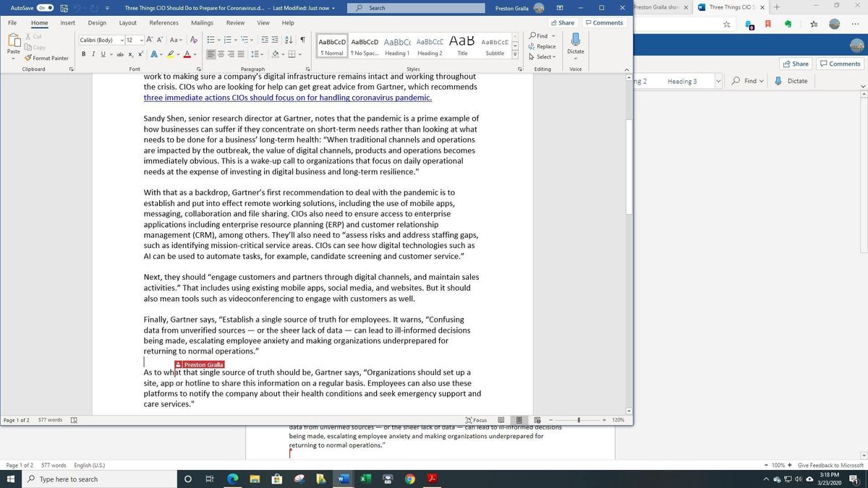Open the Insert ribbon tab

pos(67,22)
